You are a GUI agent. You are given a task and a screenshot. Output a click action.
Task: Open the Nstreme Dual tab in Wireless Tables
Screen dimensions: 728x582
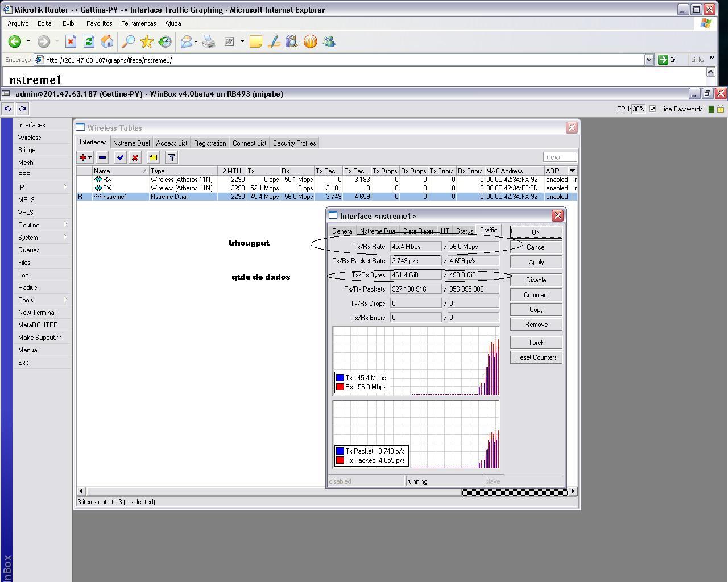(131, 143)
